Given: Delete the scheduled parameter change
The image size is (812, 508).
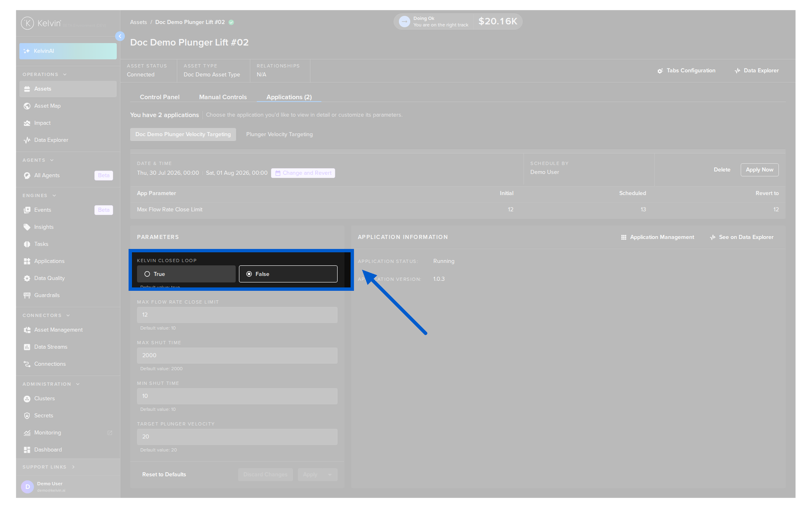Looking at the screenshot, I should [x=722, y=170].
